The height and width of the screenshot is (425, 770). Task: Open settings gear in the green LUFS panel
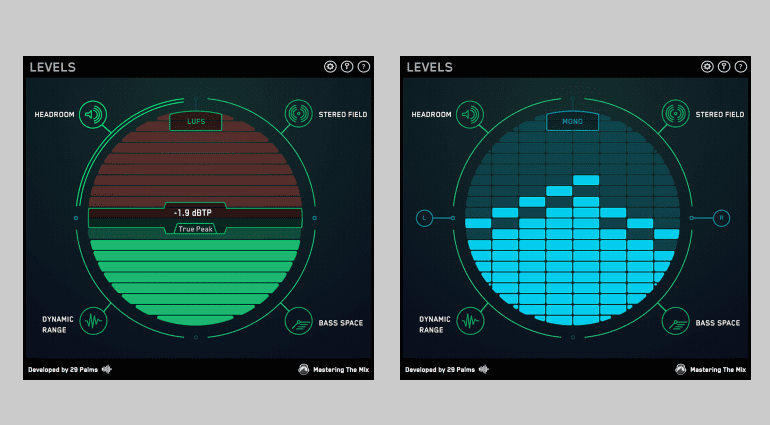(x=330, y=67)
